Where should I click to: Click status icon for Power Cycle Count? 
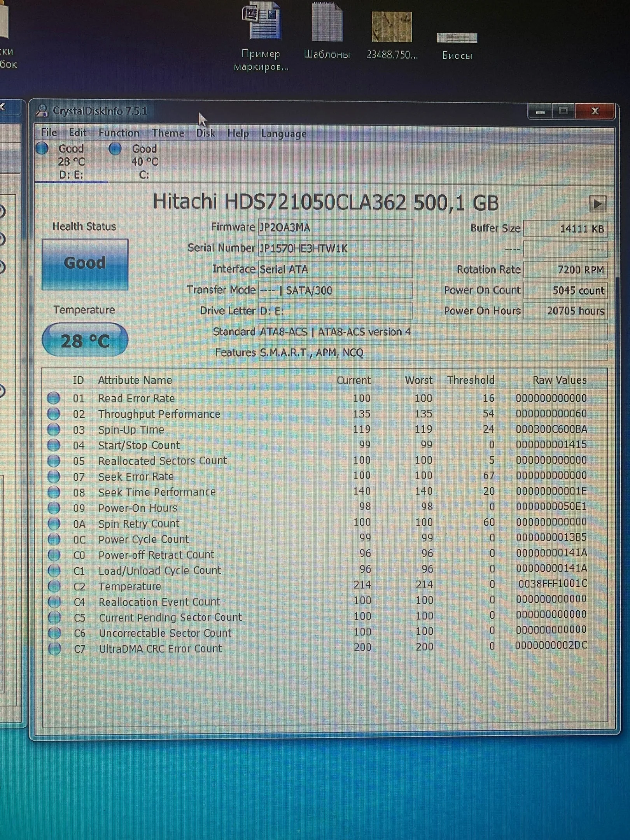54,539
